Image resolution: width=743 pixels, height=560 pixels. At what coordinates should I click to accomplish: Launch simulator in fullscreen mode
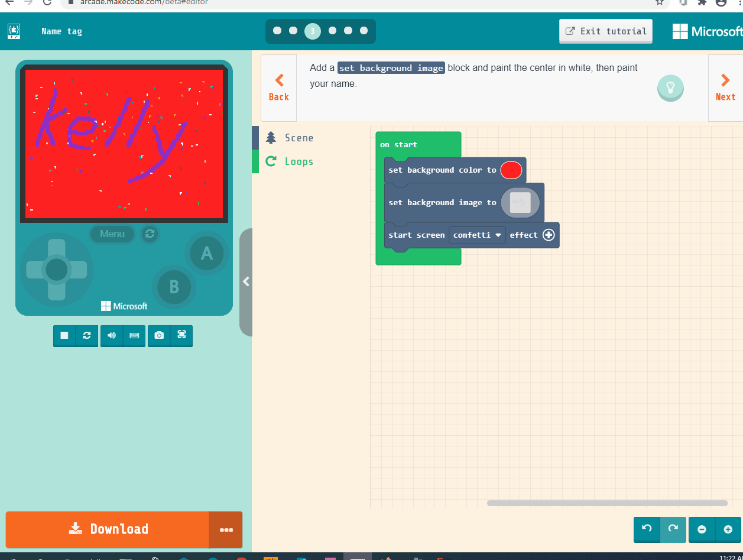click(x=181, y=335)
